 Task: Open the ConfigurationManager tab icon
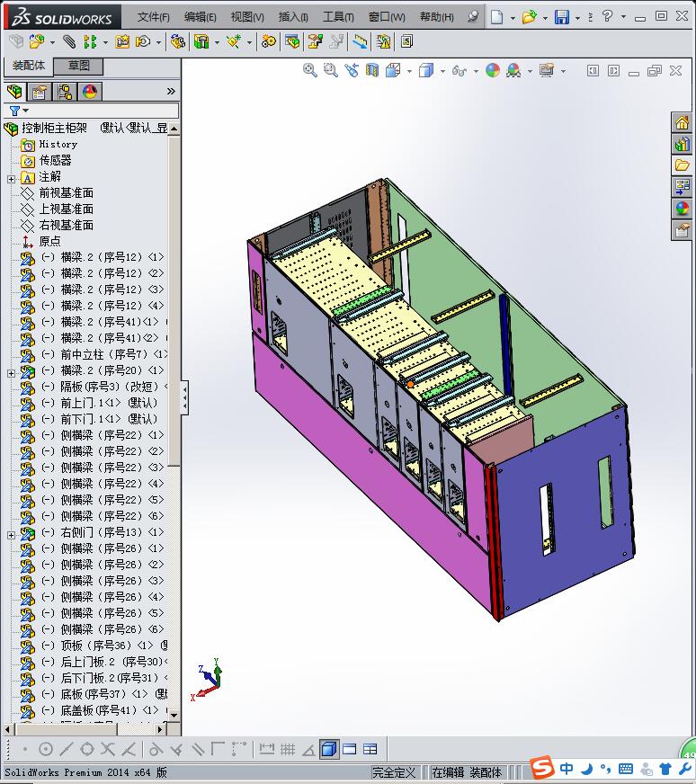[65, 92]
